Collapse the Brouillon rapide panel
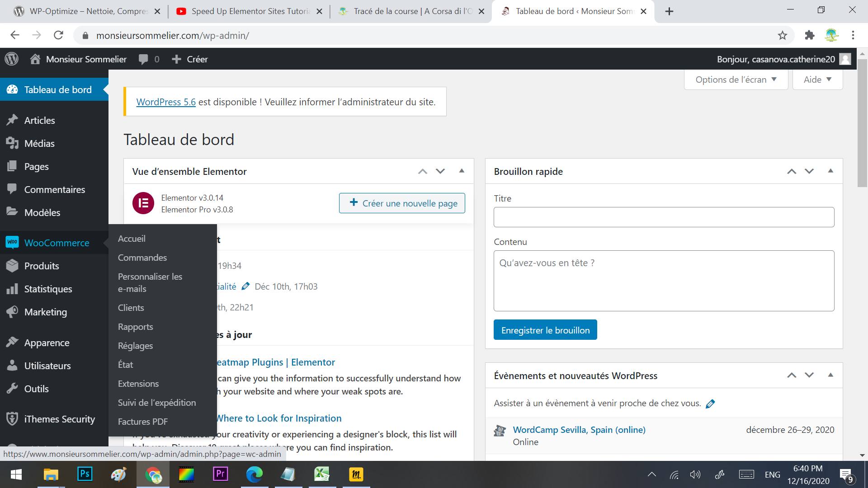This screenshot has width=868, height=488. point(830,171)
